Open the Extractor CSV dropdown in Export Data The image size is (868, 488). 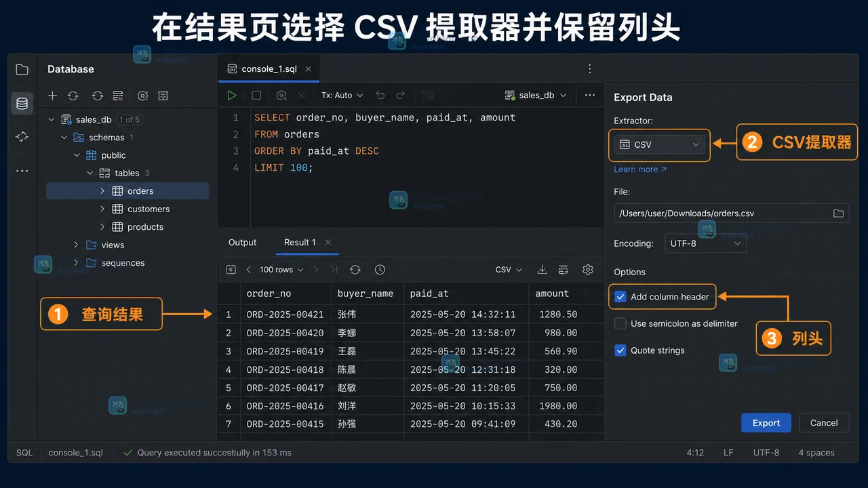click(x=659, y=145)
